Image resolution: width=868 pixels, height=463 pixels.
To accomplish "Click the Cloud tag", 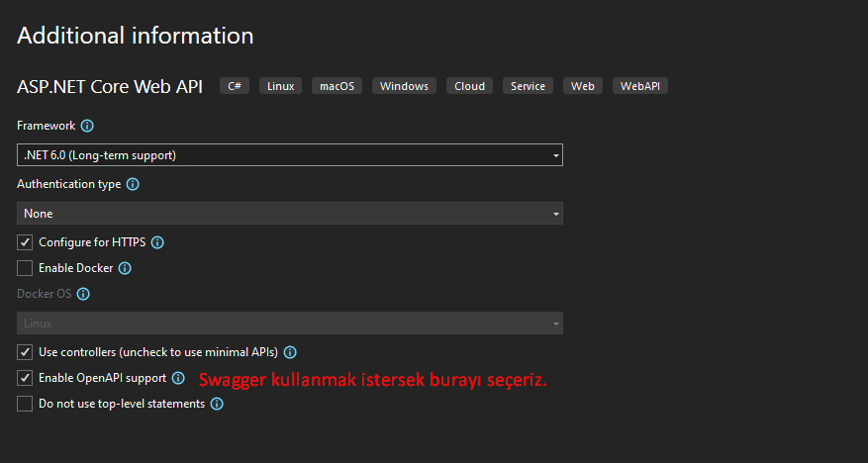I will 469,86.
